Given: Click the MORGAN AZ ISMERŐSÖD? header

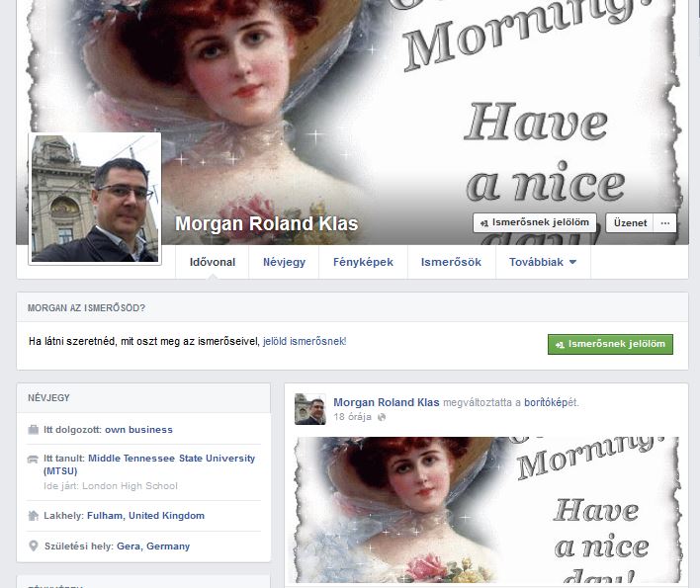Looking at the screenshot, I should 86,307.
